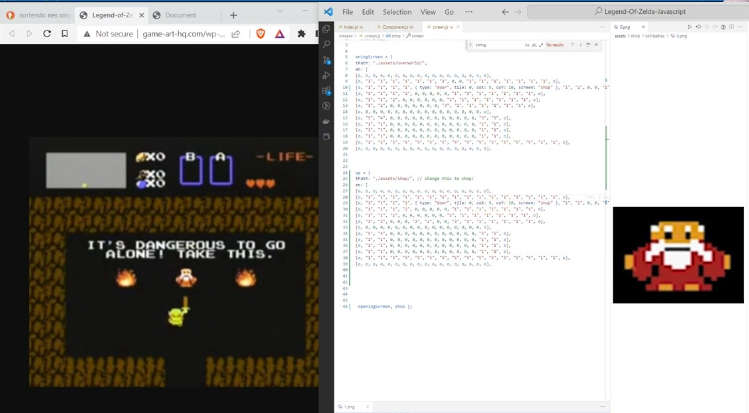The image size is (749, 413).
Task: Open a new browser tab with plus button
Action: click(233, 15)
